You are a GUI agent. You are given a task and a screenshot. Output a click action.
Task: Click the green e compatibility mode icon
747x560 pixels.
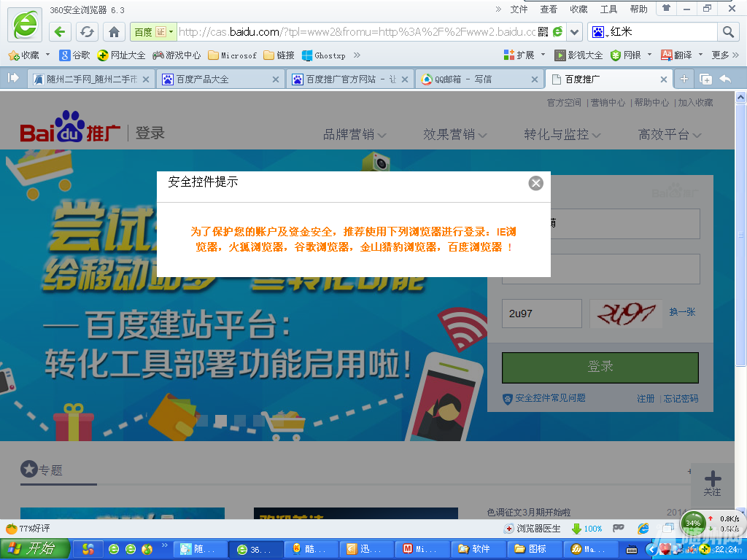[557, 32]
